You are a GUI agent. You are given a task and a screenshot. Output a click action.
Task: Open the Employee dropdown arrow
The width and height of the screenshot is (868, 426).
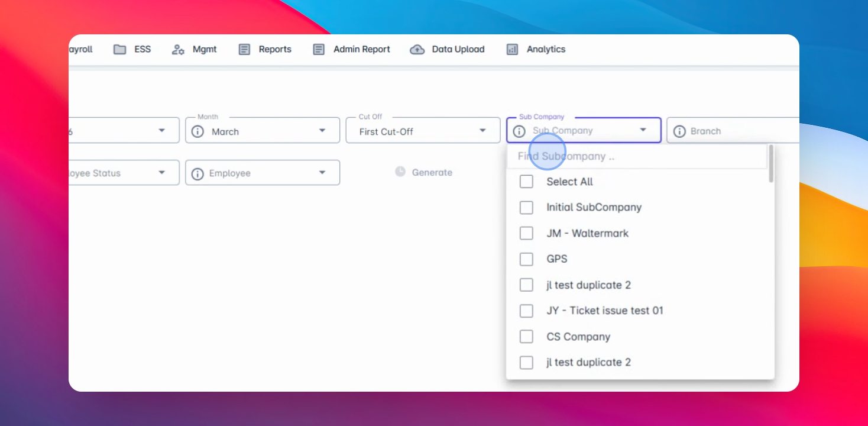[x=322, y=173]
